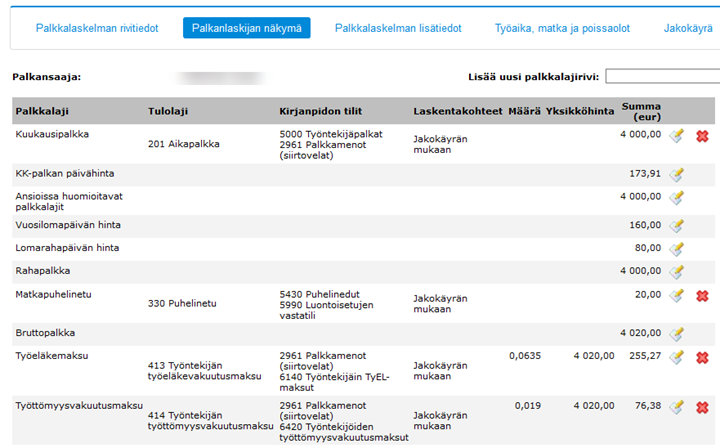Image resolution: width=720 pixels, height=448 pixels.
Task: Edit the Bruttopalkka row
Action: (677, 334)
